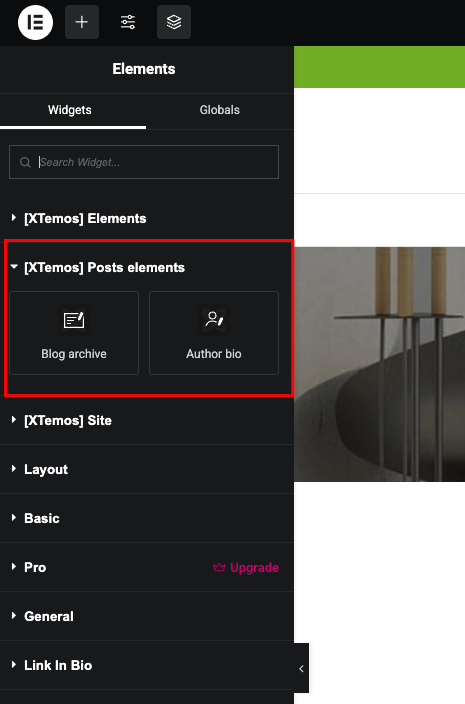465x704 pixels.
Task: Select the Author bio widget
Action: (214, 333)
